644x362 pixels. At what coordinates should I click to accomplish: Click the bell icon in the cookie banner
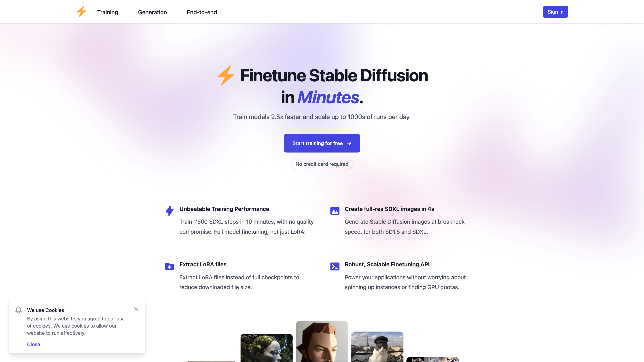pyautogui.click(x=18, y=310)
